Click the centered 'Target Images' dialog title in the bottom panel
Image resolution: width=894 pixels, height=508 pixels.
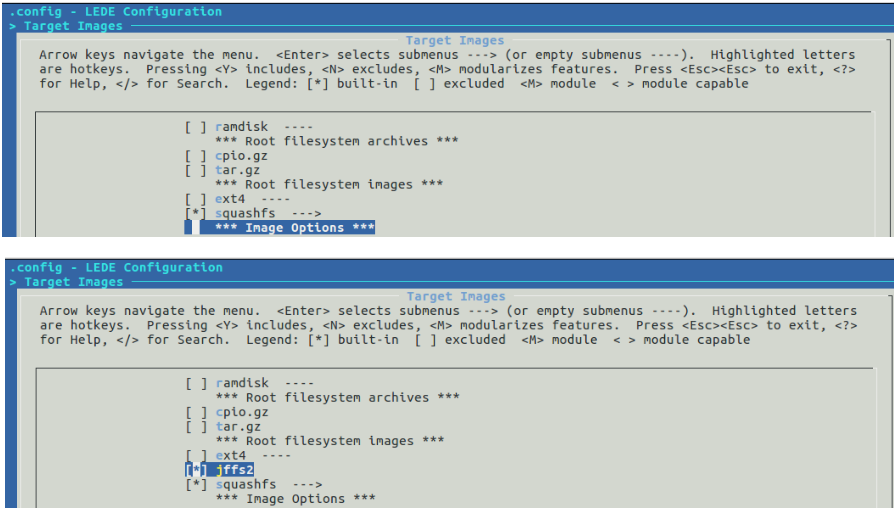click(x=456, y=297)
